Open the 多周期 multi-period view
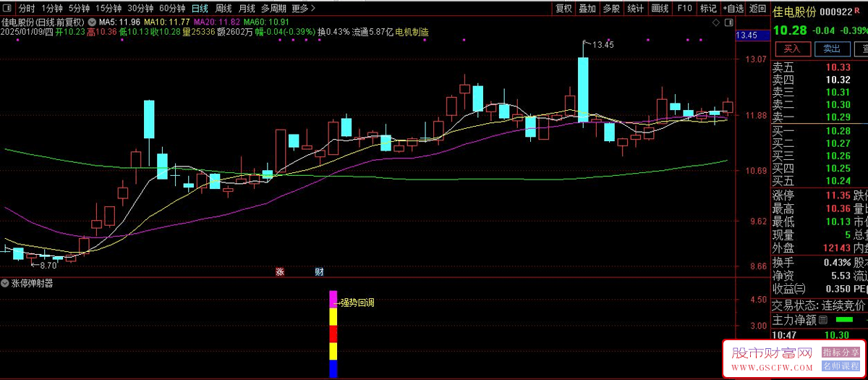The image size is (868, 380). (x=274, y=9)
